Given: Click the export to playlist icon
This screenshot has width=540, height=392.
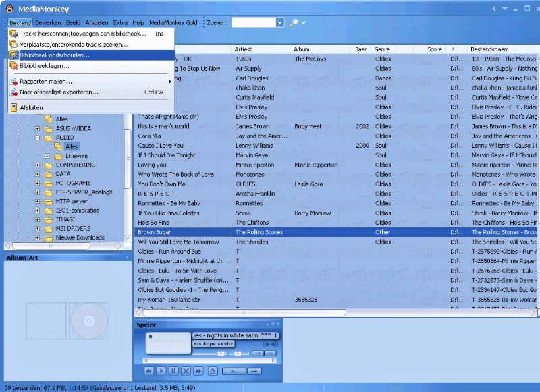Looking at the screenshot, I should point(13,92).
